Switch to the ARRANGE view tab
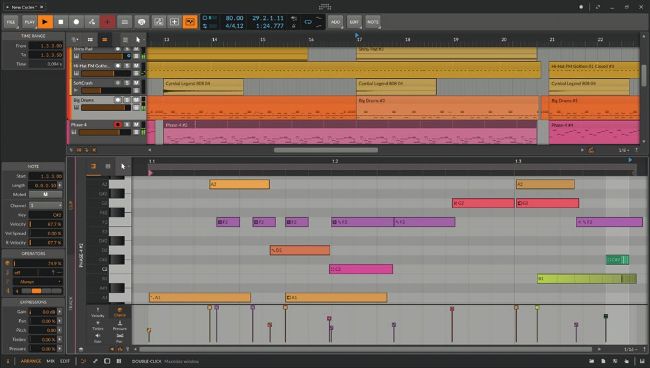The width and height of the screenshot is (650, 368). tap(31, 361)
